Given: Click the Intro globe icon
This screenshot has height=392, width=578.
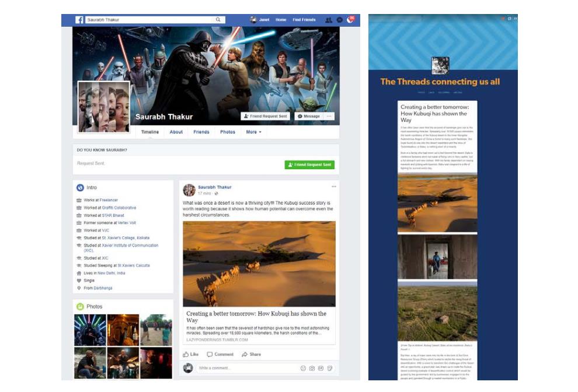Looking at the screenshot, I should (x=80, y=187).
